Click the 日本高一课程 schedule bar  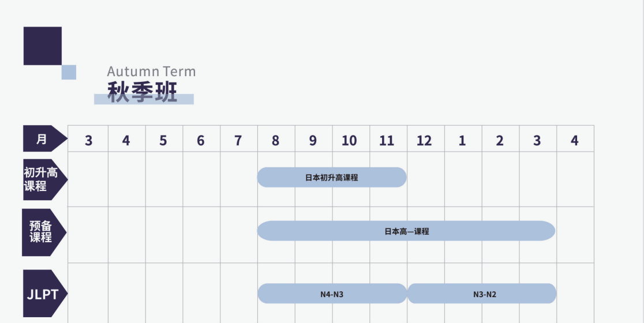coord(406,231)
